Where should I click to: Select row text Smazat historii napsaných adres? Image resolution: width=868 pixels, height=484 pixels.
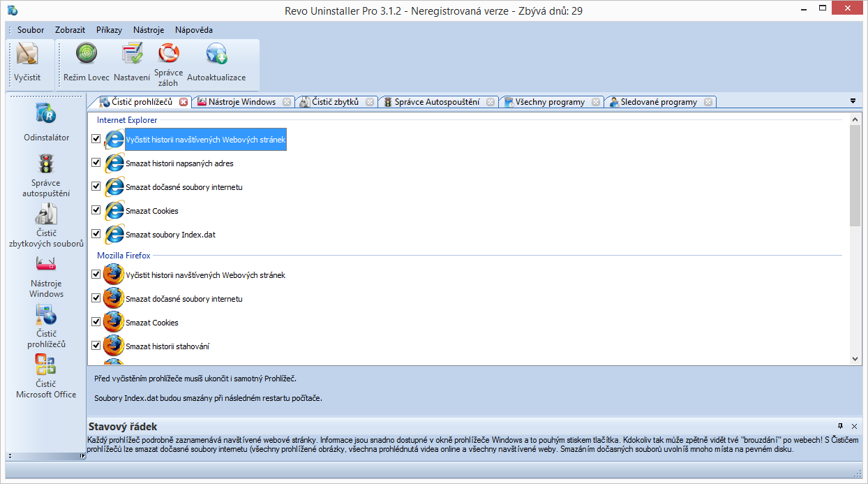(x=179, y=163)
